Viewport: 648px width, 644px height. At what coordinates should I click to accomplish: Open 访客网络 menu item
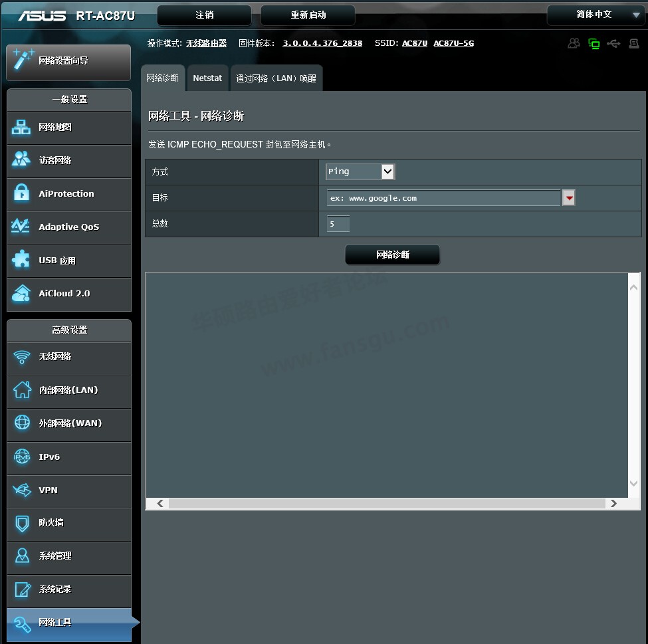click(x=69, y=161)
